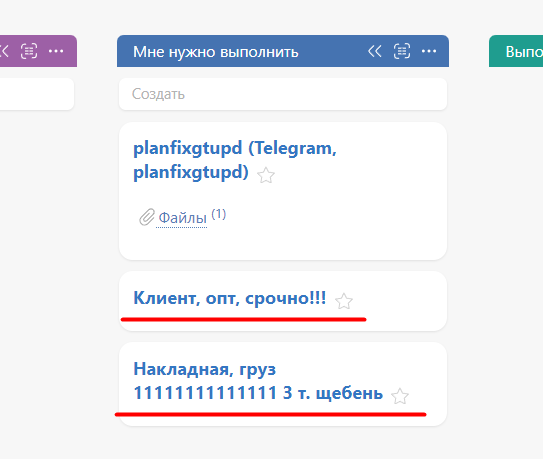Open card view settings in purple column
The height and width of the screenshot is (459, 543).
[29, 51]
